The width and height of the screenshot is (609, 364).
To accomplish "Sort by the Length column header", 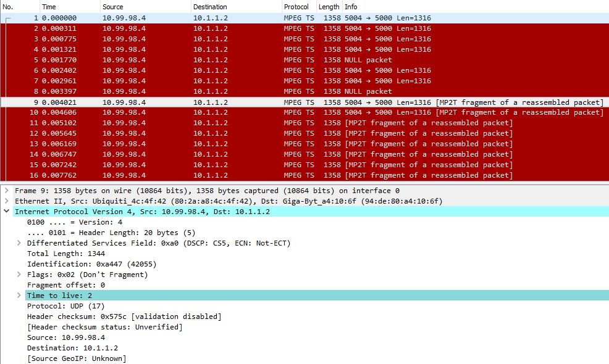I will pyautogui.click(x=329, y=7).
